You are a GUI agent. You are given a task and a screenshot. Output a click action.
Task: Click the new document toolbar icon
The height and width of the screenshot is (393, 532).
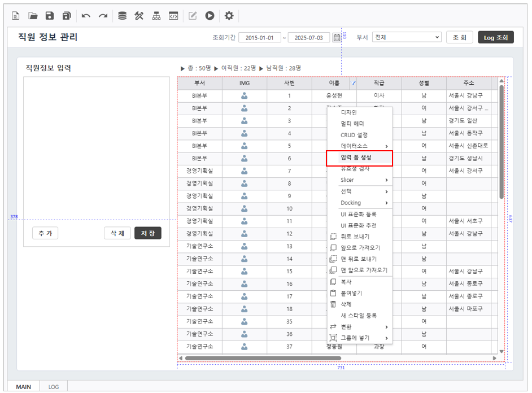16,16
